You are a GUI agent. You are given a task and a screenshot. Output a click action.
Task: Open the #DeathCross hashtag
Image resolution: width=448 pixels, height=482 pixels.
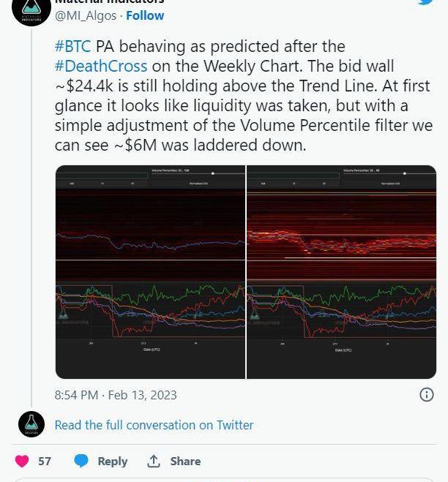pos(101,67)
